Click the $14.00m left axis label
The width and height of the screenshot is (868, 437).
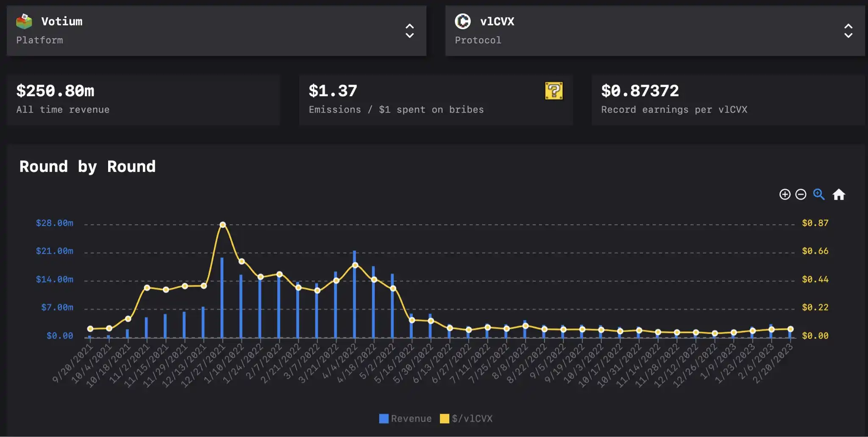55,279
